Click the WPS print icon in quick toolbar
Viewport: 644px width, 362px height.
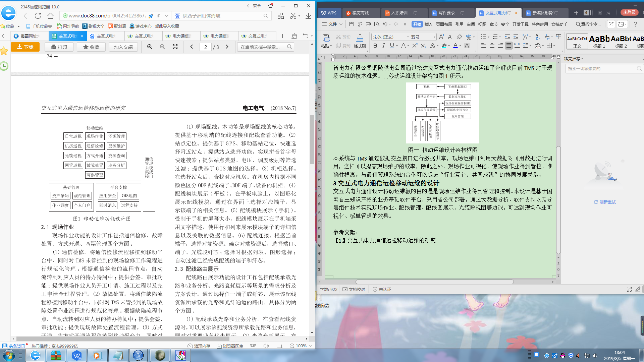click(x=368, y=24)
